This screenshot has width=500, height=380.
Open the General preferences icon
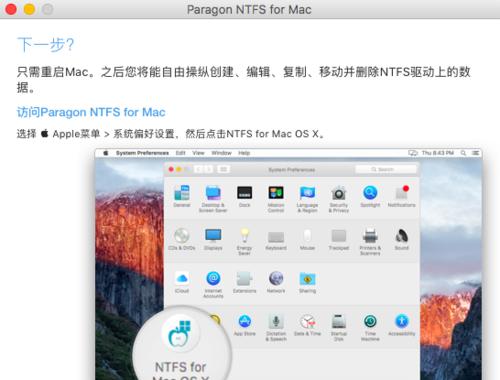(182, 193)
